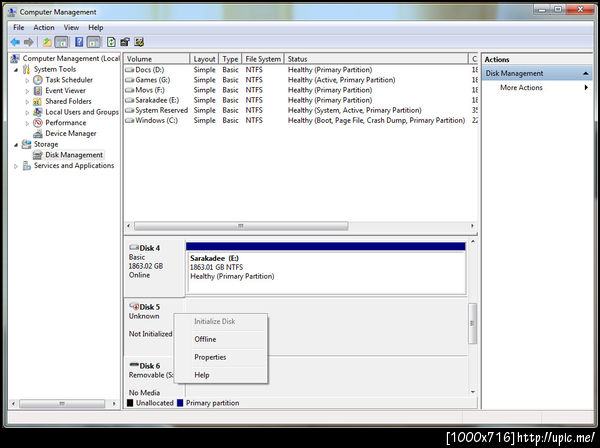The height and width of the screenshot is (448, 600).
Task: Expand Services and Applications node
Action: click(16, 166)
